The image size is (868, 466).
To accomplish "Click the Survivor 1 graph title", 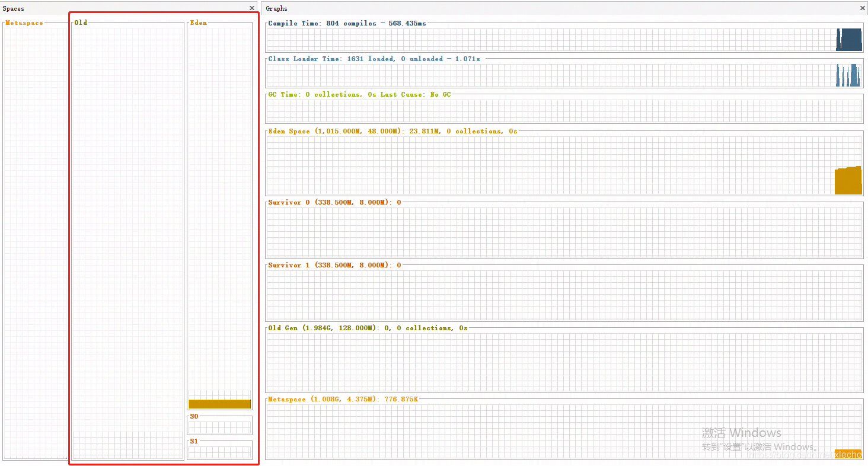I will 334,265.
